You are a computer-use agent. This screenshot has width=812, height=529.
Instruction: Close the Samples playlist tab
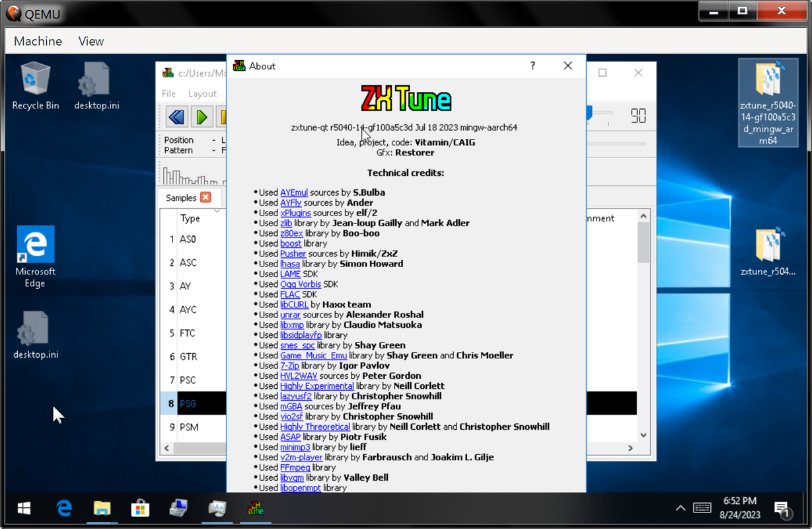coord(205,197)
